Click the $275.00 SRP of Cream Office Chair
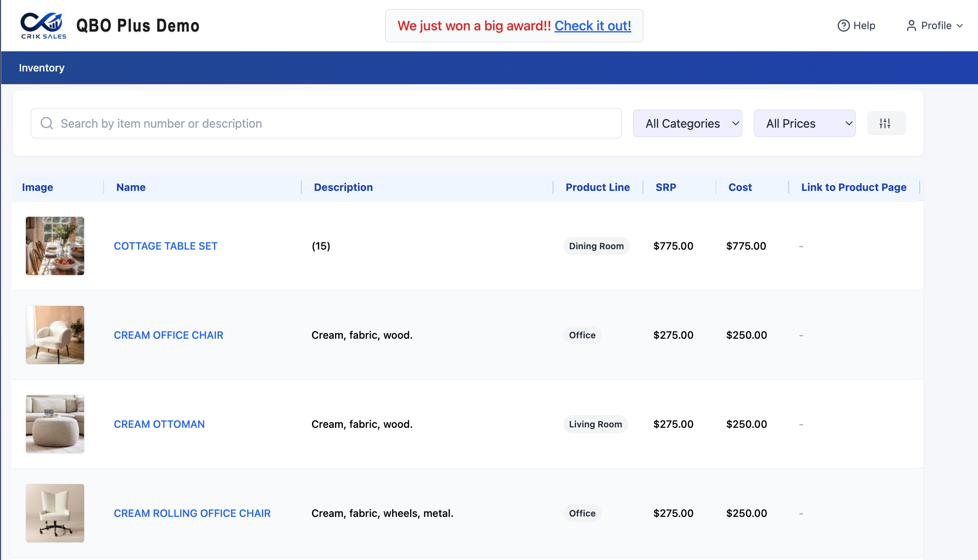This screenshot has width=978, height=560. tap(673, 335)
